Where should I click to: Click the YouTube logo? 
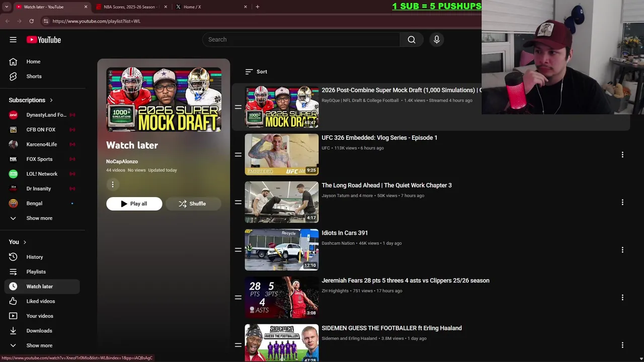(44, 40)
